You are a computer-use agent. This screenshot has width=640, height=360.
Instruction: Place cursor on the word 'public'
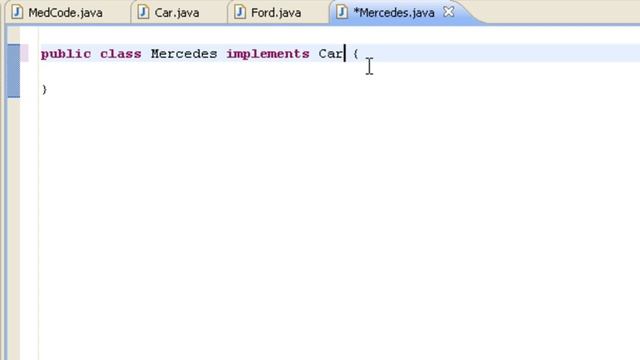(x=66, y=54)
